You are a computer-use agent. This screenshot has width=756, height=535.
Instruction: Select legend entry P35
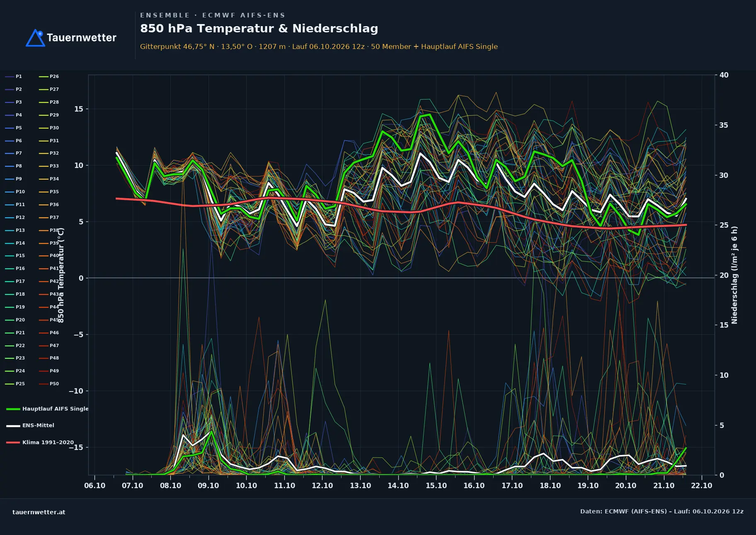pyautogui.click(x=49, y=192)
